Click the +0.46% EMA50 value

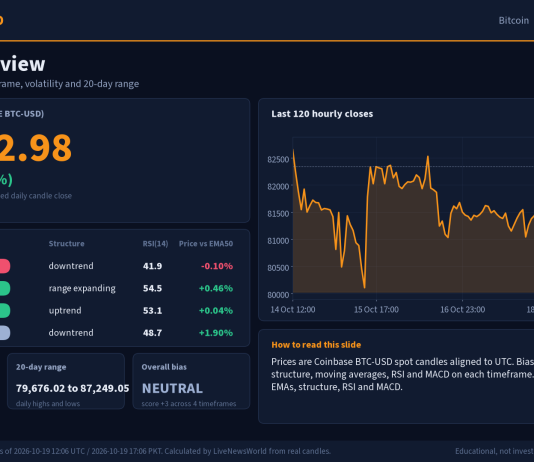[x=216, y=288]
